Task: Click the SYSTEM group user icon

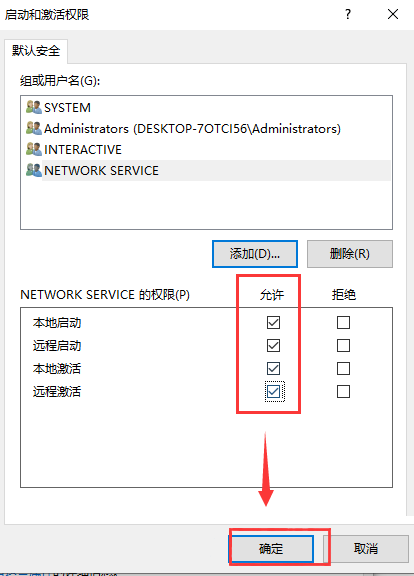Action: pos(34,107)
